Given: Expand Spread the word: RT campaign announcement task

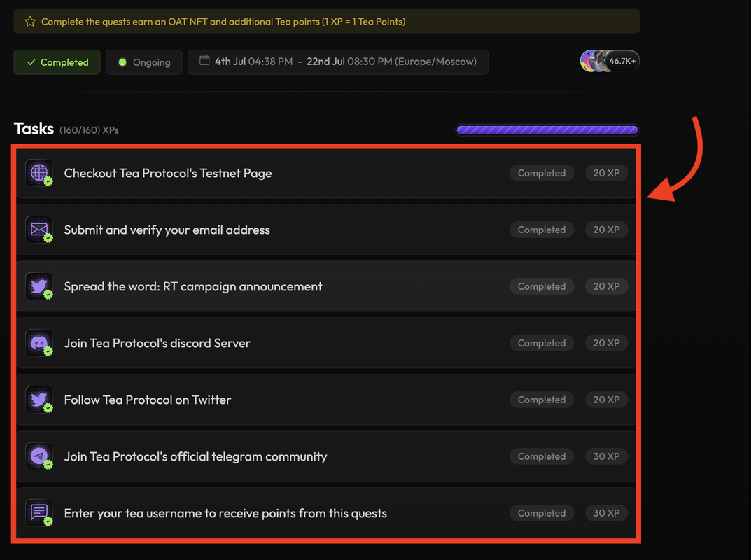Looking at the screenshot, I should coord(326,286).
